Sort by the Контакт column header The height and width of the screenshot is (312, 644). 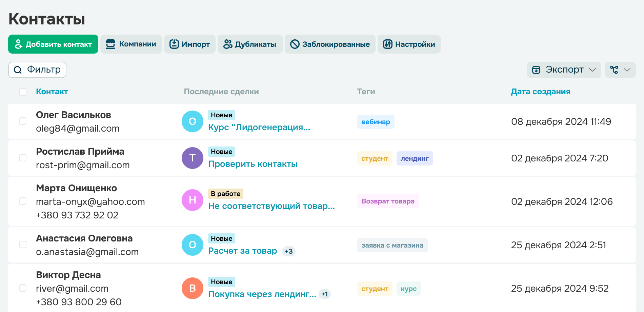point(52,92)
